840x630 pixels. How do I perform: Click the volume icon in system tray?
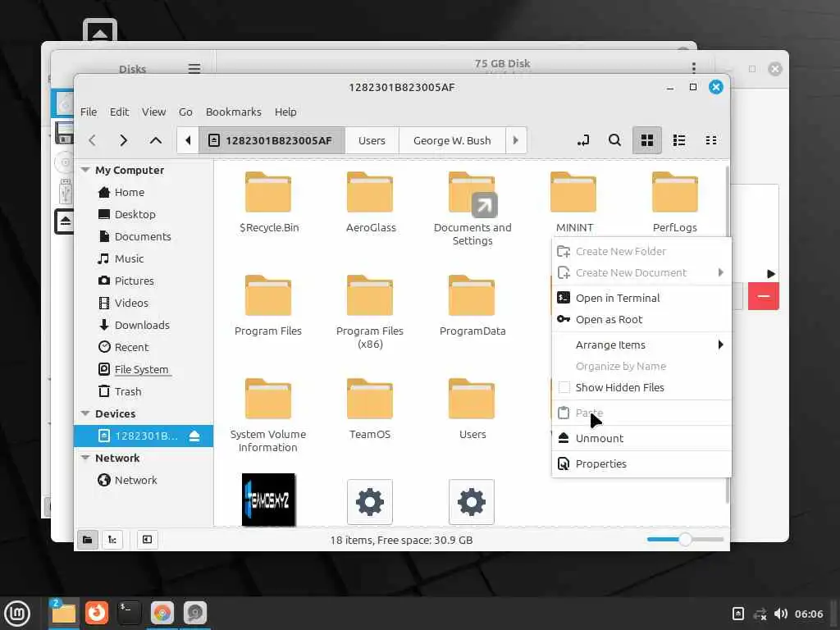781,614
